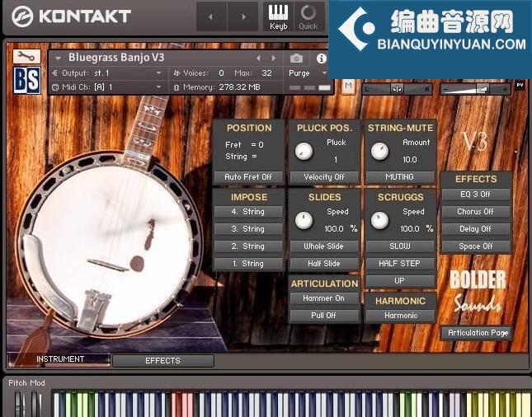Click the Max voices value 32
Viewport: 532px width, 417px height.
(x=266, y=73)
